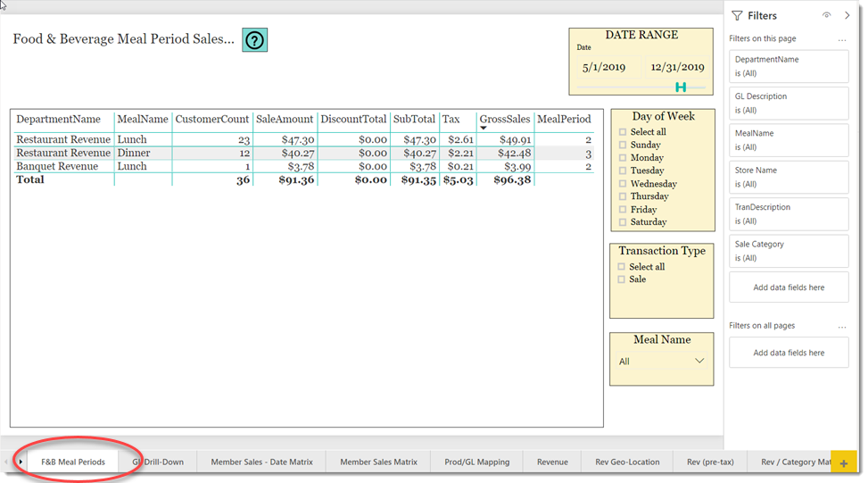
Task: Toggle the eye icon in Filters pane
Action: click(826, 15)
